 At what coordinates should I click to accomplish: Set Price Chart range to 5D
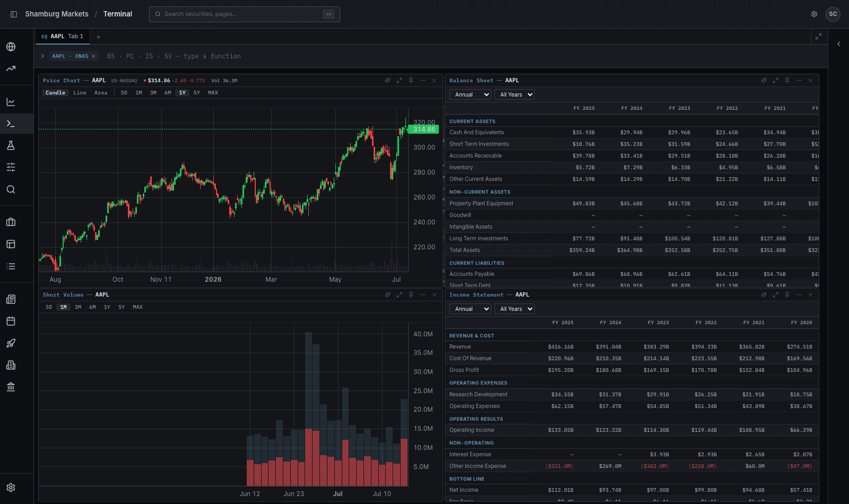[124, 93]
